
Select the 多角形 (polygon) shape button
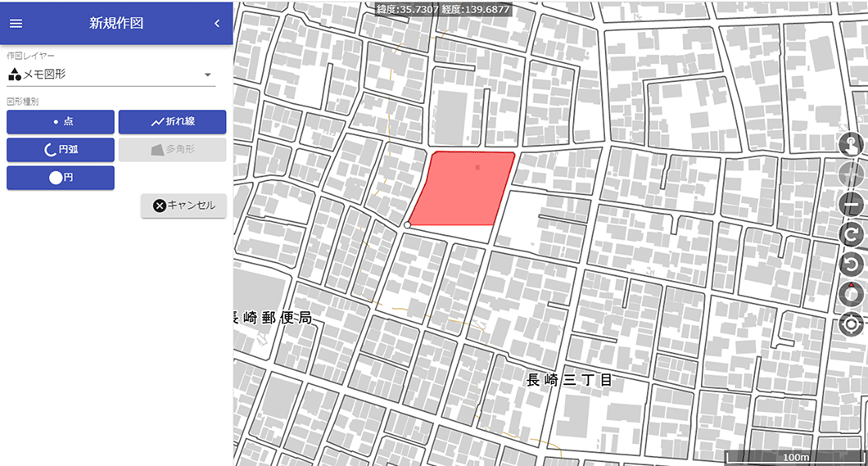click(x=172, y=150)
